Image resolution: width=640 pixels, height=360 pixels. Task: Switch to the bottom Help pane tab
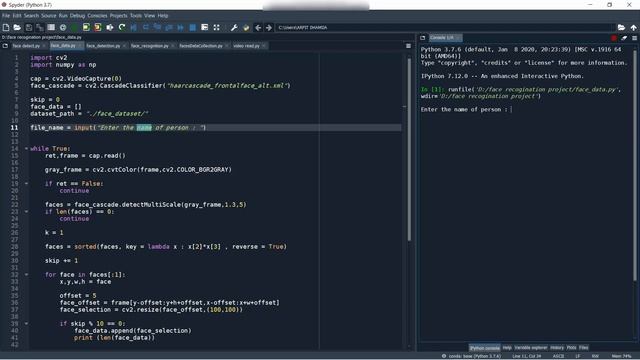pyautogui.click(x=507, y=348)
